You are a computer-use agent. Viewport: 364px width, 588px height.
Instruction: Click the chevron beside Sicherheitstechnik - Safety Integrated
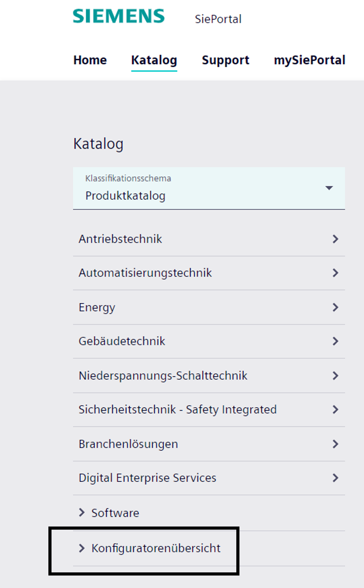(336, 410)
